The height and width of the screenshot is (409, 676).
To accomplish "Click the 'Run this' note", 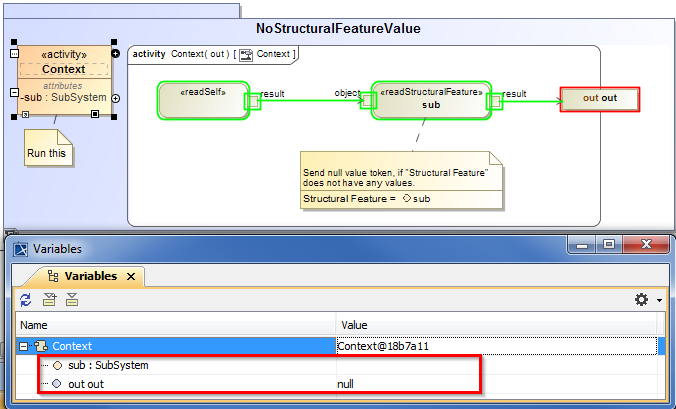I will [47, 152].
